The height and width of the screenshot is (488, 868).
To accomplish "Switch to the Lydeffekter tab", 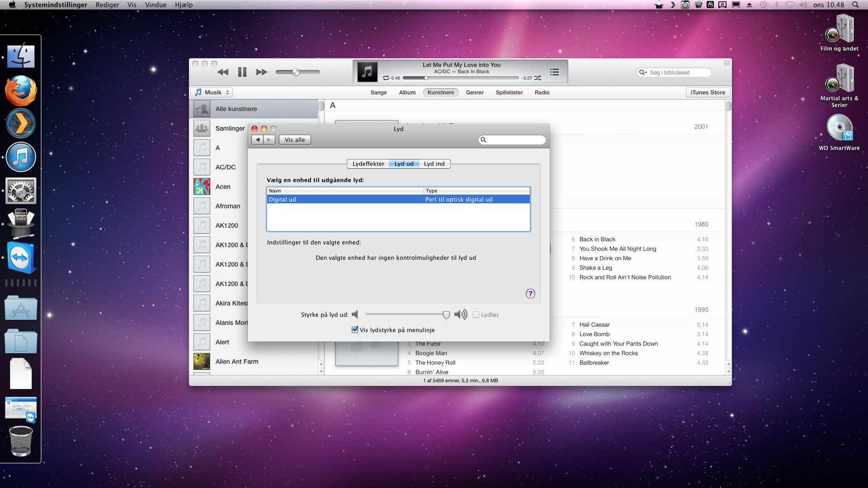I will (368, 164).
